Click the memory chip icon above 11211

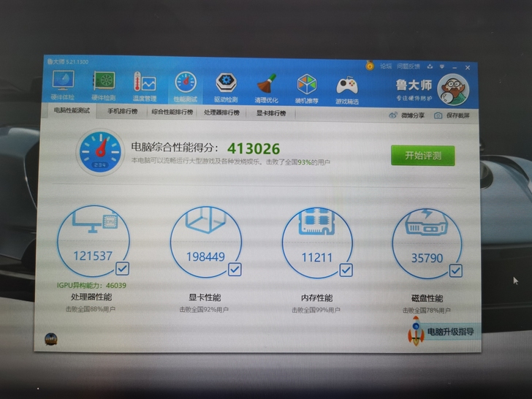click(x=316, y=221)
